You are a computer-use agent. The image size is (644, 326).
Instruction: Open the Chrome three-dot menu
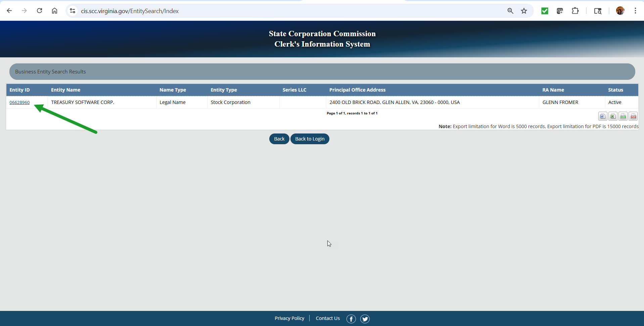(635, 11)
